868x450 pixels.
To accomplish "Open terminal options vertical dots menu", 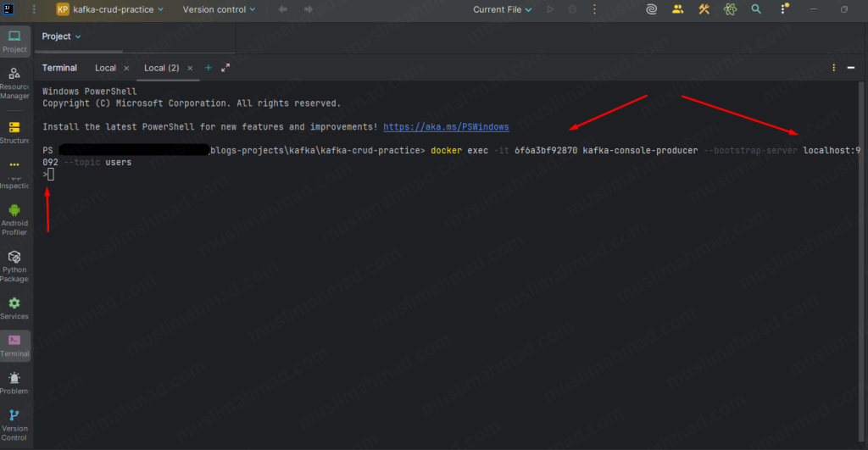I will [834, 68].
